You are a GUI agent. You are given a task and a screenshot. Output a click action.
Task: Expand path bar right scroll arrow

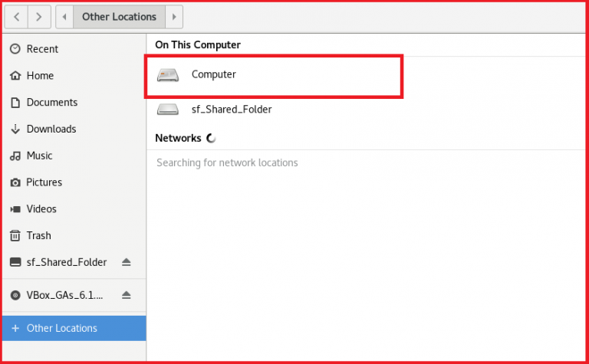174,16
